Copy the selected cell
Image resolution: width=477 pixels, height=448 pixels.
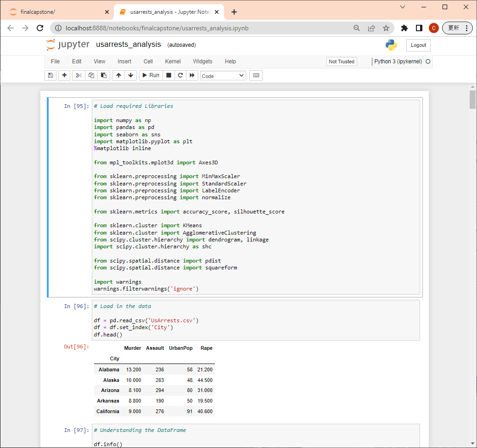click(x=91, y=75)
